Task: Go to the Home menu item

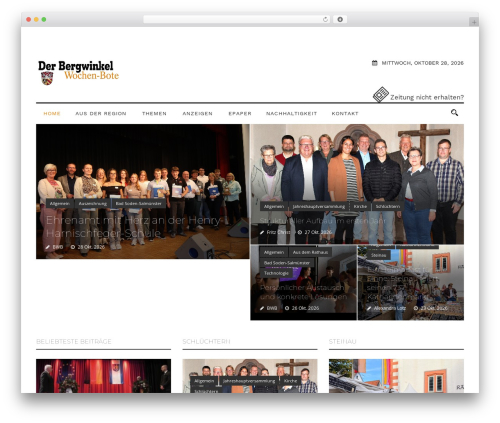Action: [x=52, y=114]
